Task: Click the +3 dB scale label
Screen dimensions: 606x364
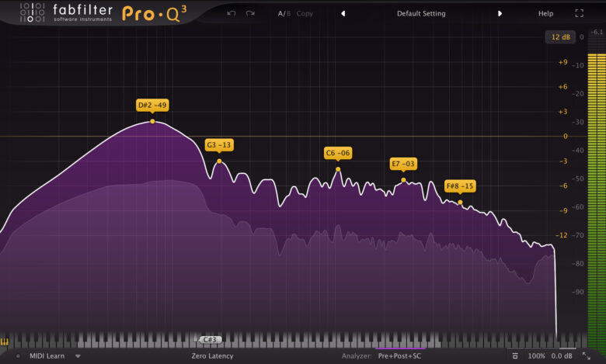Action: [562, 112]
